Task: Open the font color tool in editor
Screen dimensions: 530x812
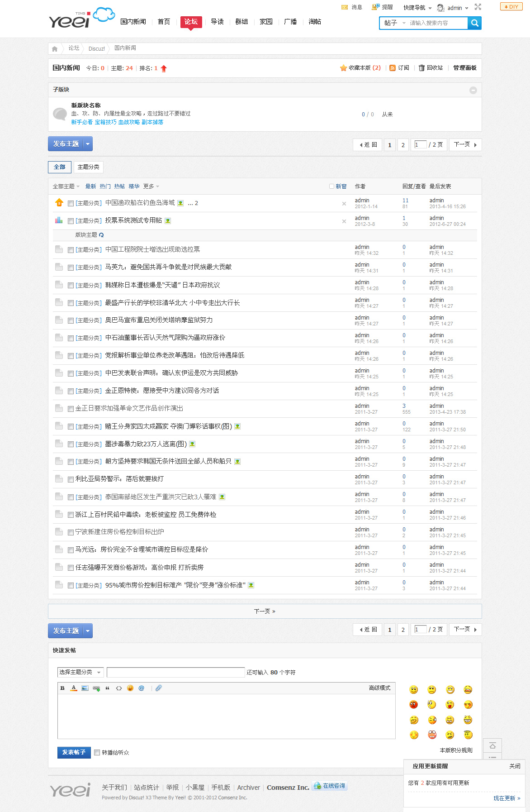Action: coord(74,688)
